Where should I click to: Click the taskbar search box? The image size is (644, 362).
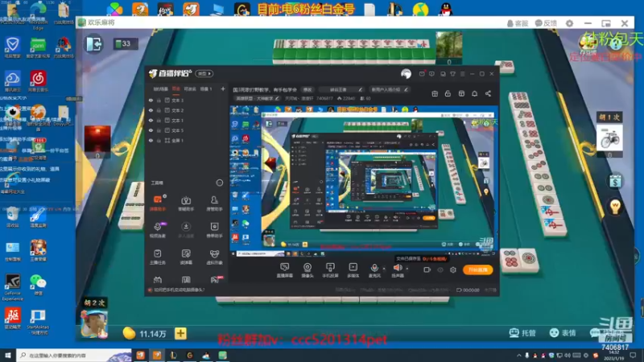point(74,355)
